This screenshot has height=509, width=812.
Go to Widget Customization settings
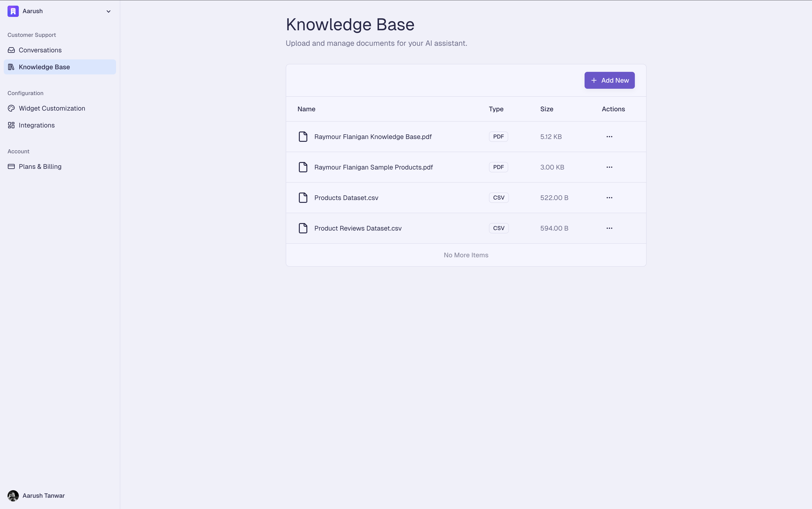pos(52,108)
